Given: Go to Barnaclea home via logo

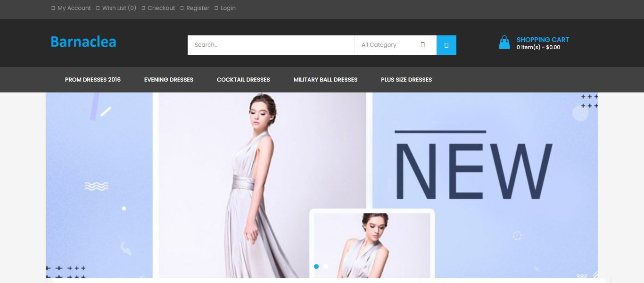Looking at the screenshot, I should pyautogui.click(x=83, y=42).
